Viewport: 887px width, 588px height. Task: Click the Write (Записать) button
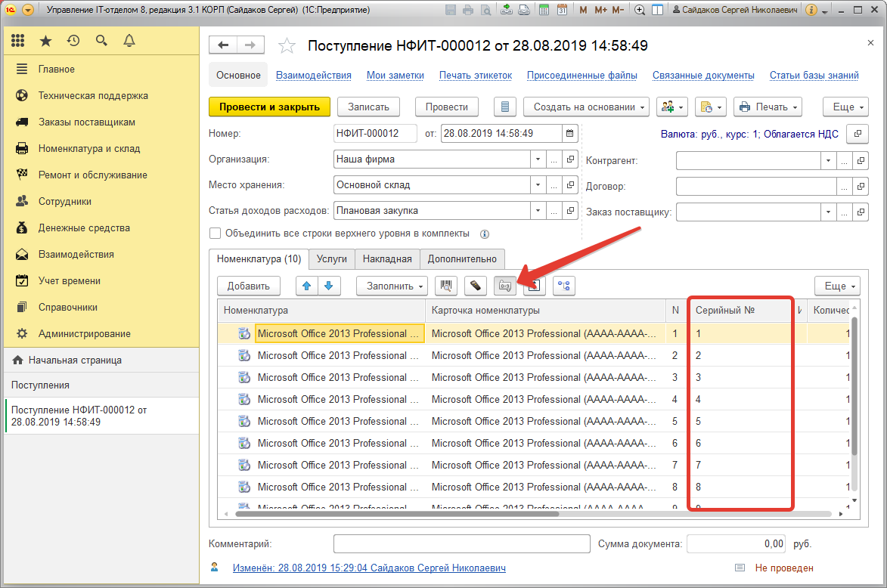pos(368,107)
